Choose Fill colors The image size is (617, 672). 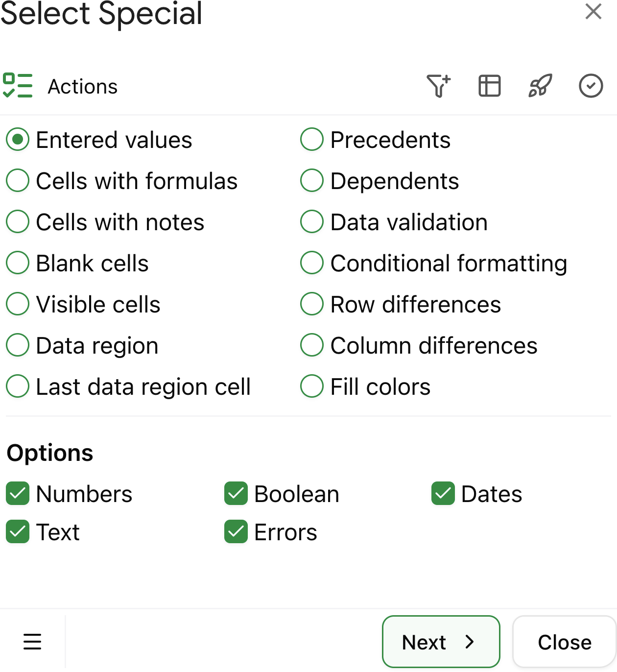[311, 386]
